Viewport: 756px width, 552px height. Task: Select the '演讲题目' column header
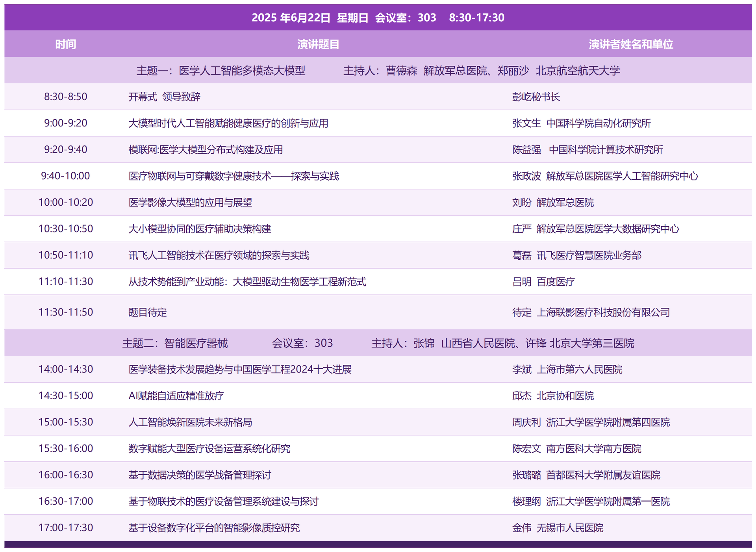318,44
